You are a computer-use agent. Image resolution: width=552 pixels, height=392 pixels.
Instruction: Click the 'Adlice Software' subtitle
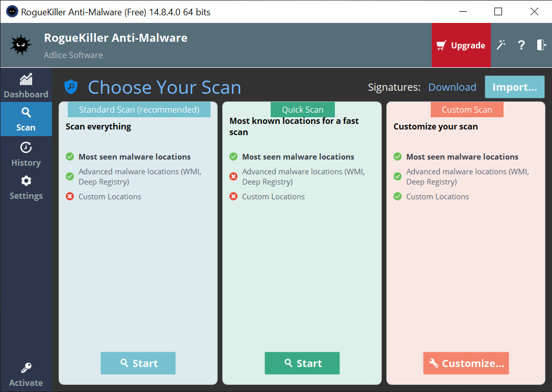click(x=73, y=55)
